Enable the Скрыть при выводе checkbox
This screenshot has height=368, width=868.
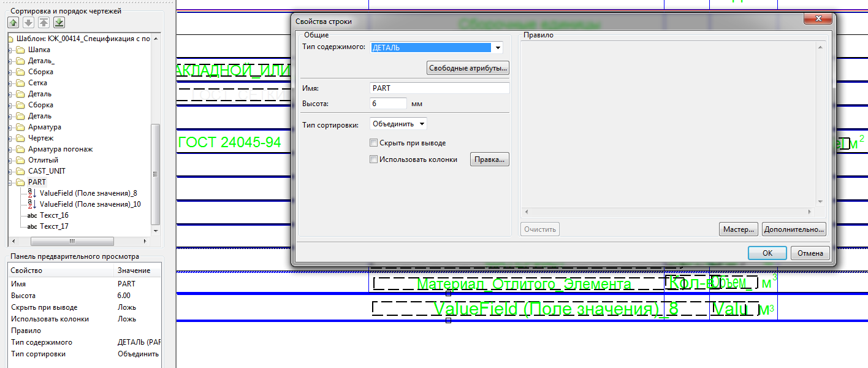point(374,143)
